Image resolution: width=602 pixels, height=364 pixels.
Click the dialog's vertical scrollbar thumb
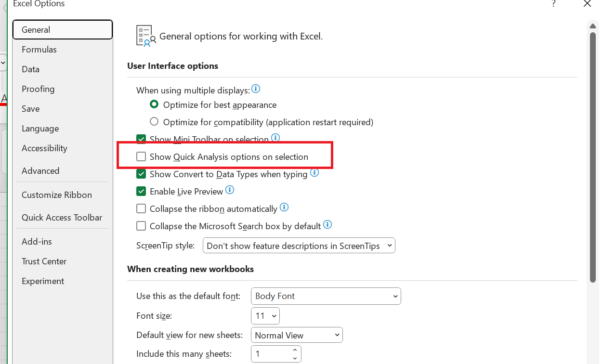click(x=593, y=154)
